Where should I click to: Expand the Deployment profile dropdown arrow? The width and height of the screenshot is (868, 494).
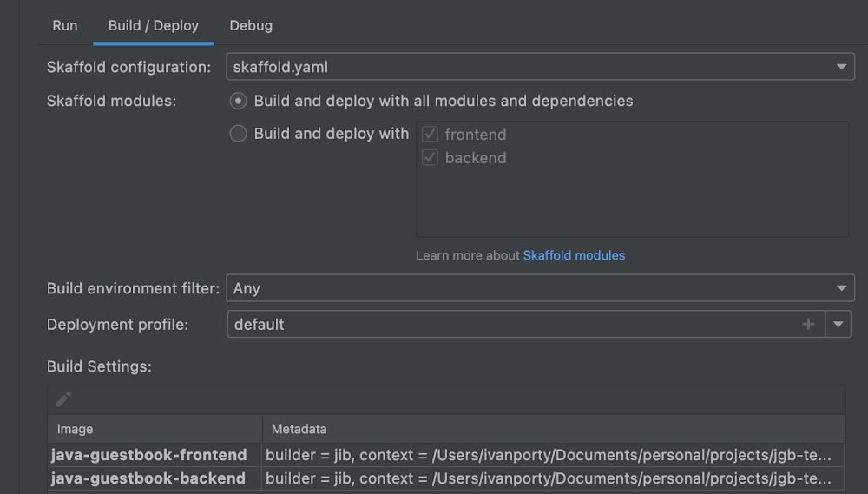tap(838, 324)
